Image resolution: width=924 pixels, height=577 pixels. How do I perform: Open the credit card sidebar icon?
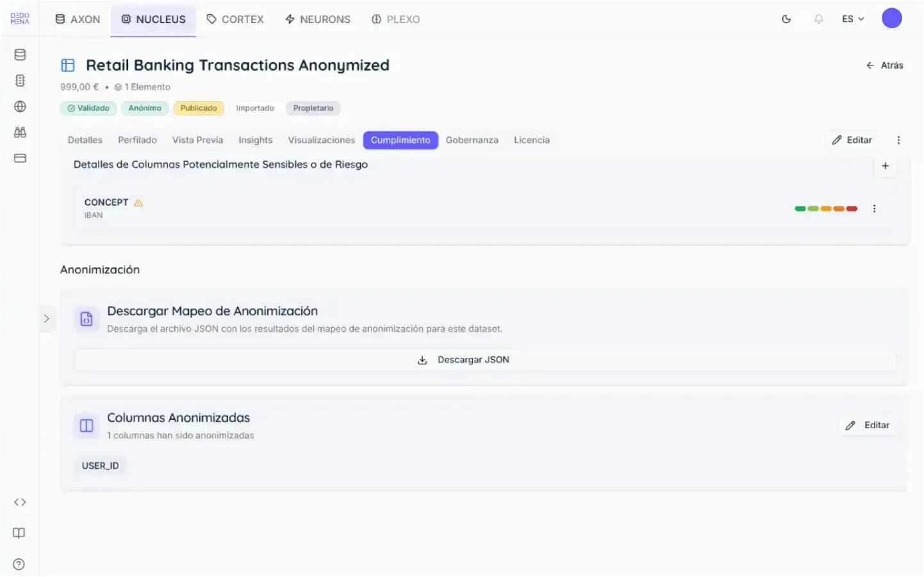tap(20, 158)
